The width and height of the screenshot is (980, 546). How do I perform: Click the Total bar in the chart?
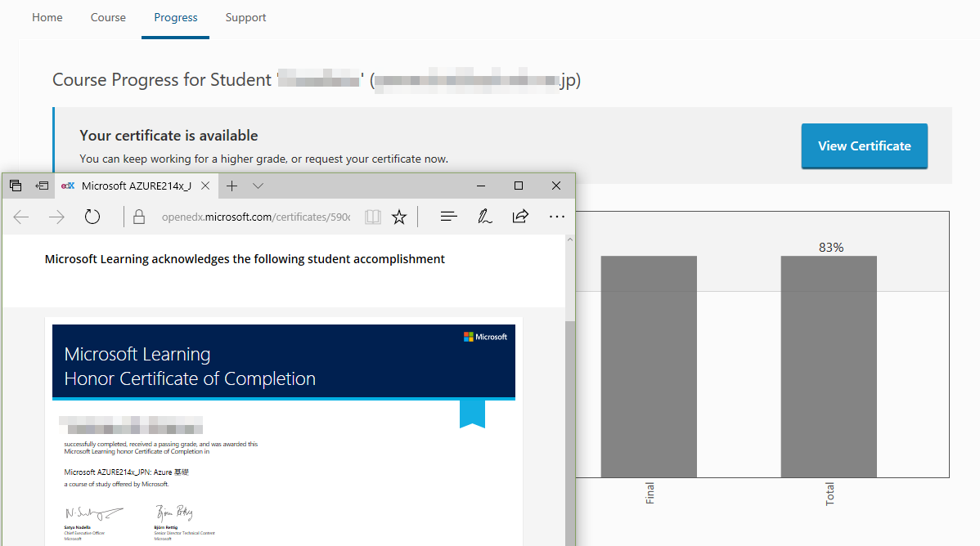coord(829,367)
